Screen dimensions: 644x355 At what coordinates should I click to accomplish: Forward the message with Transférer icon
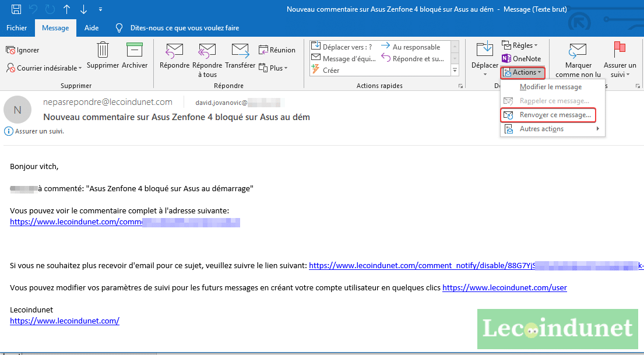click(x=240, y=55)
